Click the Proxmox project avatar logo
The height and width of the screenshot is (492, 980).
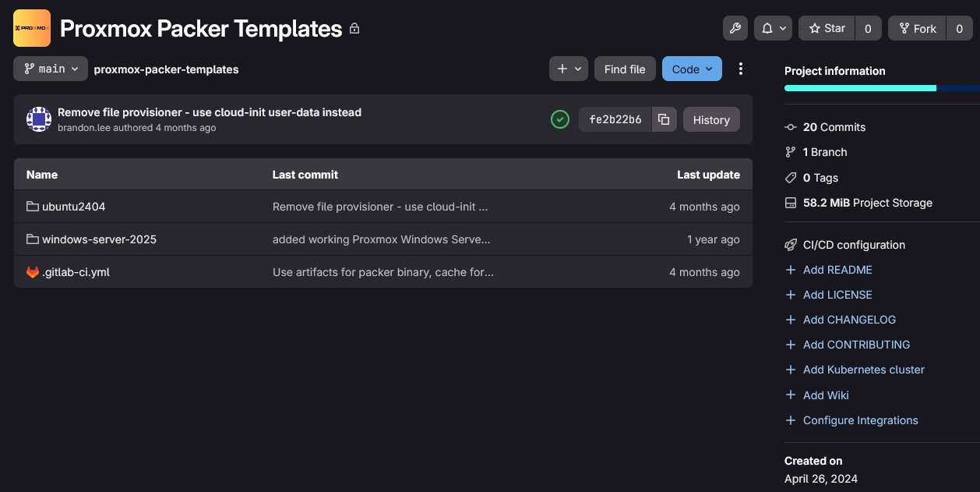tap(32, 28)
